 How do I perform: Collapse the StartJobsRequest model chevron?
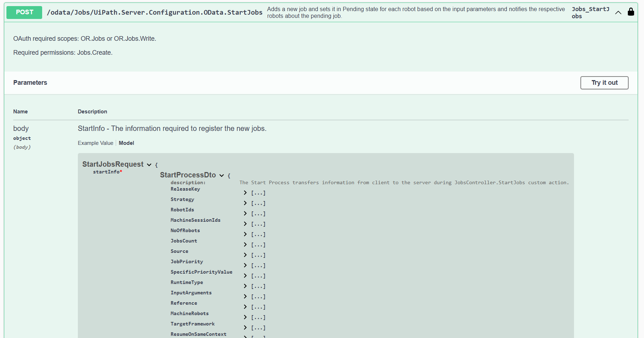point(149,165)
